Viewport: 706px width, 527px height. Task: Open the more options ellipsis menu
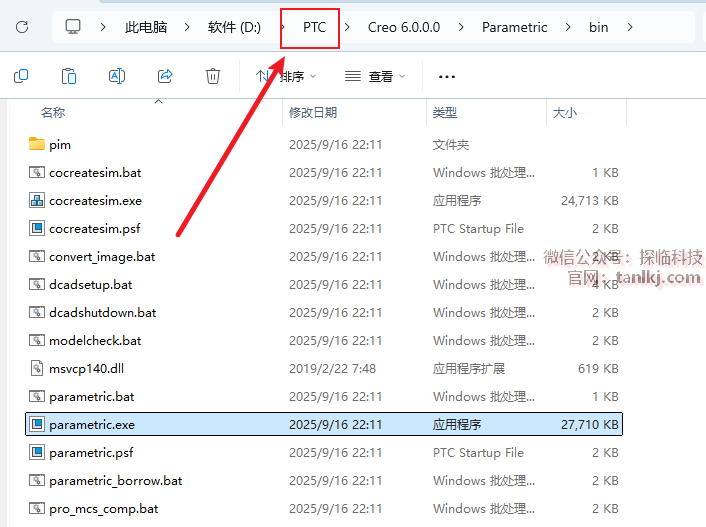click(447, 76)
